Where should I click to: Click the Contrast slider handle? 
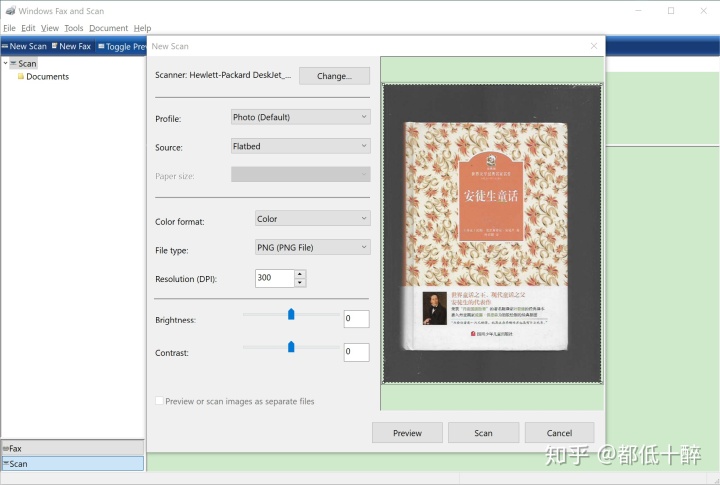pyautogui.click(x=291, y=347)
